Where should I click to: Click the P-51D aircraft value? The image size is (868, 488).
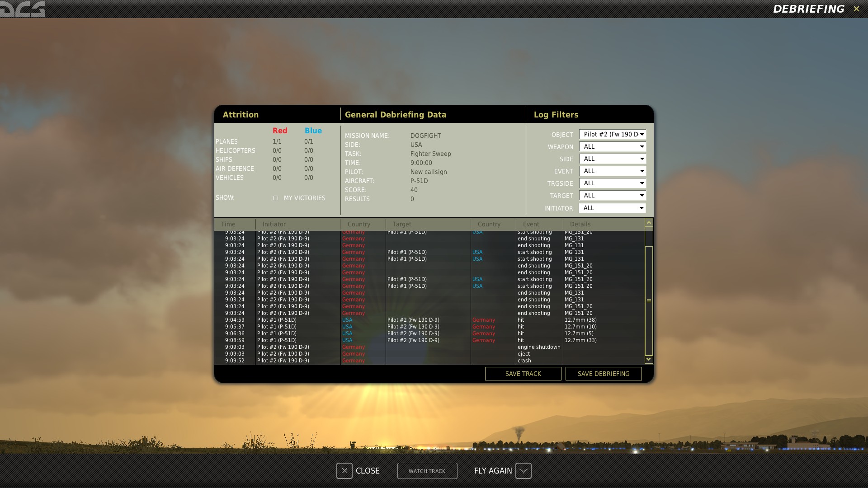(x=419, y=181)
